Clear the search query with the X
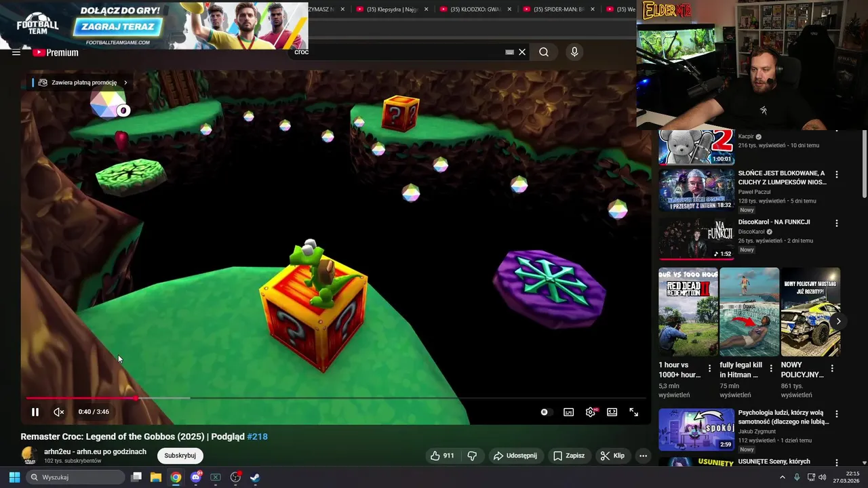The height and width of the screenshot is (488, 868). coord(522,52)
